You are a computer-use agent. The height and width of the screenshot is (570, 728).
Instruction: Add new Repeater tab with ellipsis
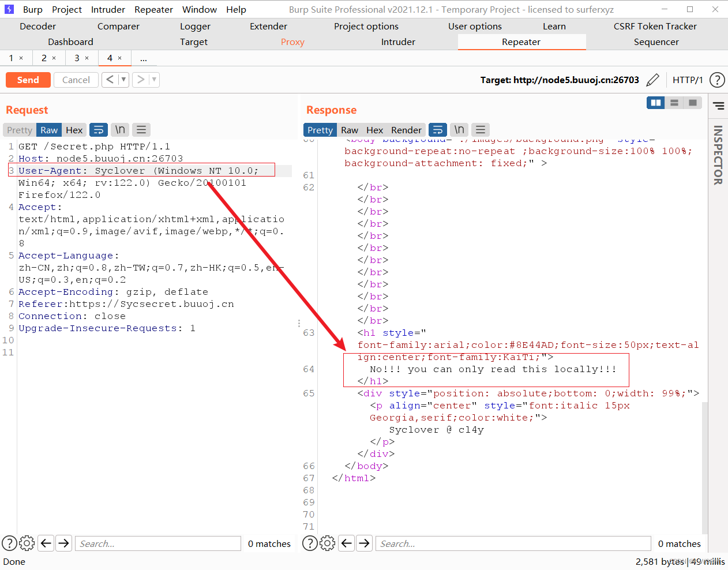(x=143, y=58)
